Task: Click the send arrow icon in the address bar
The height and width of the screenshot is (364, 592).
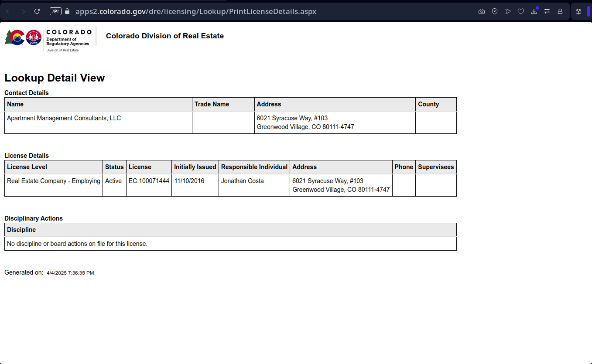Action: pos(508,11)
